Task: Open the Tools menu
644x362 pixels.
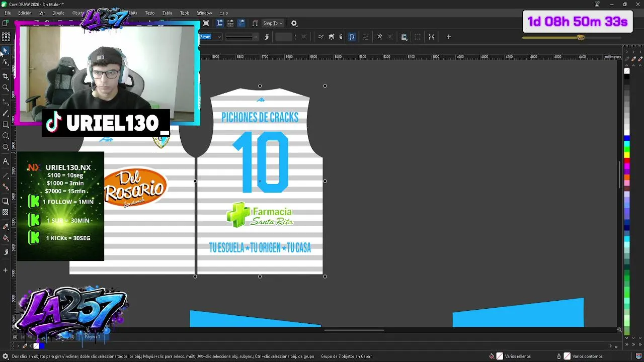Action: click(185, 13)
